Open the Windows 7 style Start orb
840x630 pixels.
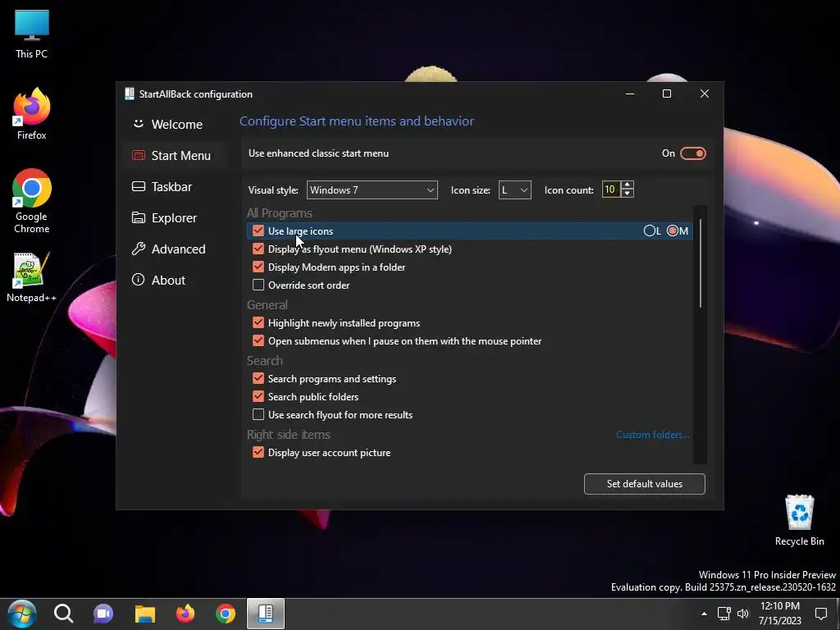pos(22,614)
